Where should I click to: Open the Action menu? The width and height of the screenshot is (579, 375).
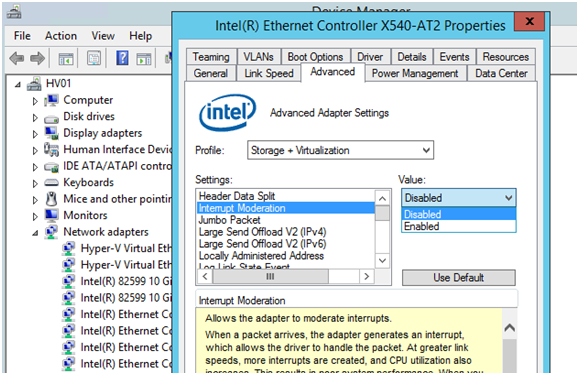coord(61,36)
